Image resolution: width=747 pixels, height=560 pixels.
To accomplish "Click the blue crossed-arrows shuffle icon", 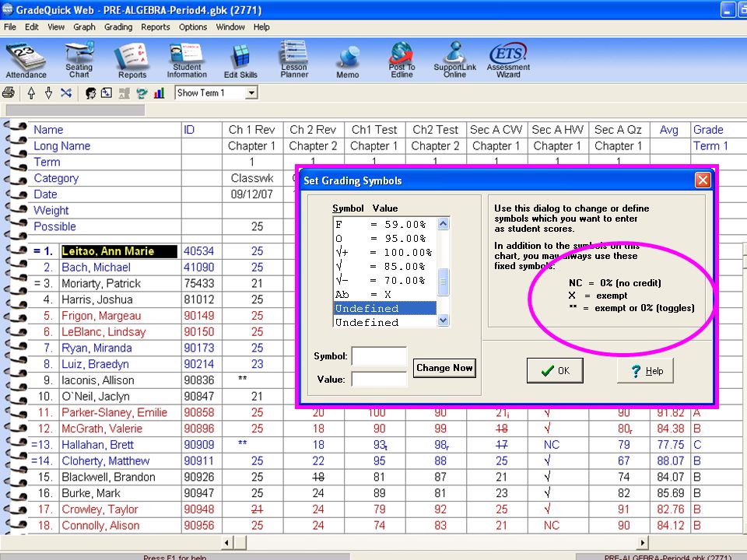I will click(x=66, y=93).
